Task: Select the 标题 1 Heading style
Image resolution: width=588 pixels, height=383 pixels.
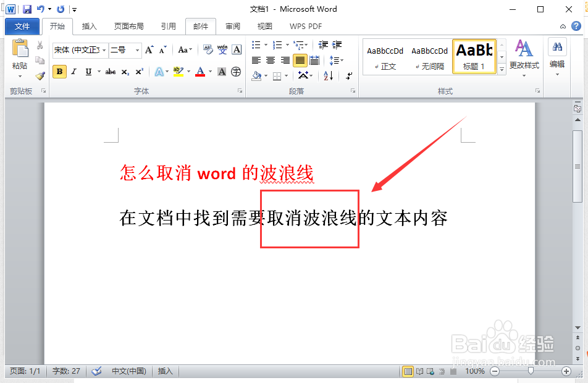Action: 474,57
